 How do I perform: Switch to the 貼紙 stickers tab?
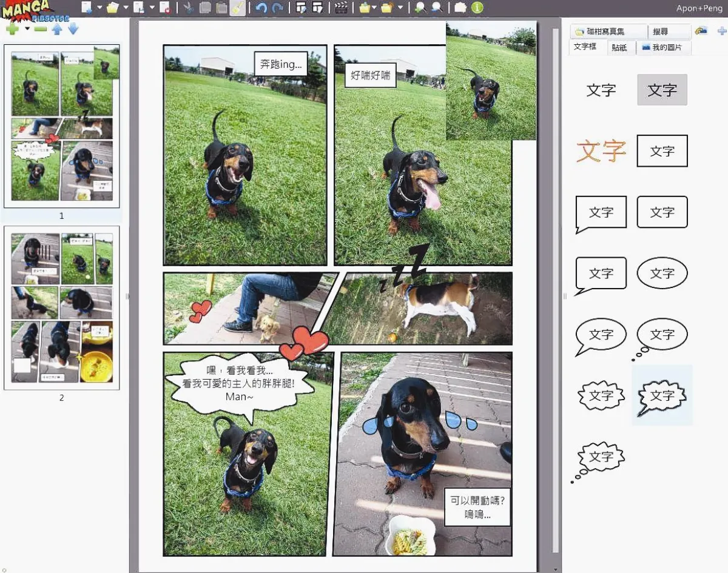[x=619, y=47]
